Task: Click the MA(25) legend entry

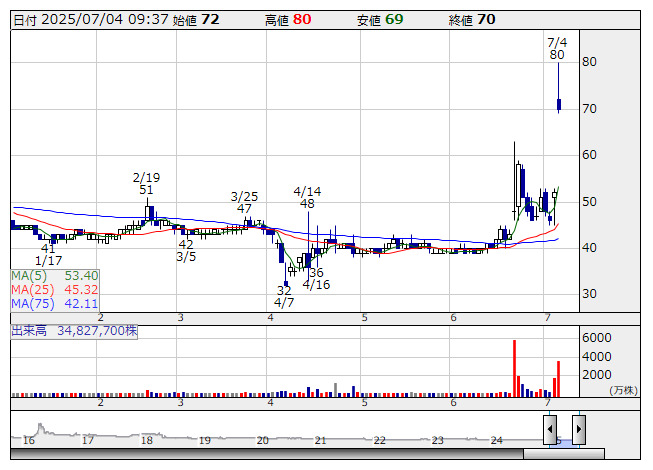Action: 55,289
